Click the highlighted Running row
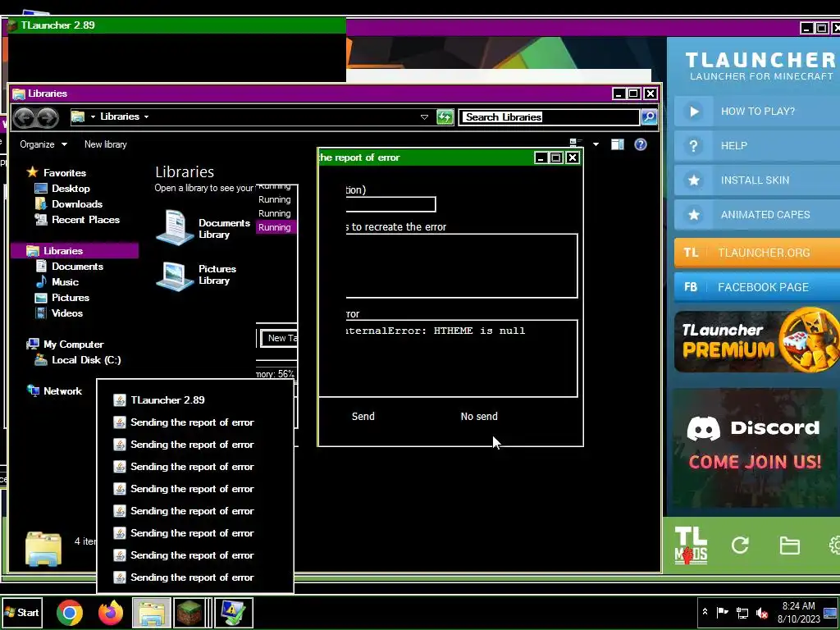Screen dimensions: 840x630 [276, 227]
